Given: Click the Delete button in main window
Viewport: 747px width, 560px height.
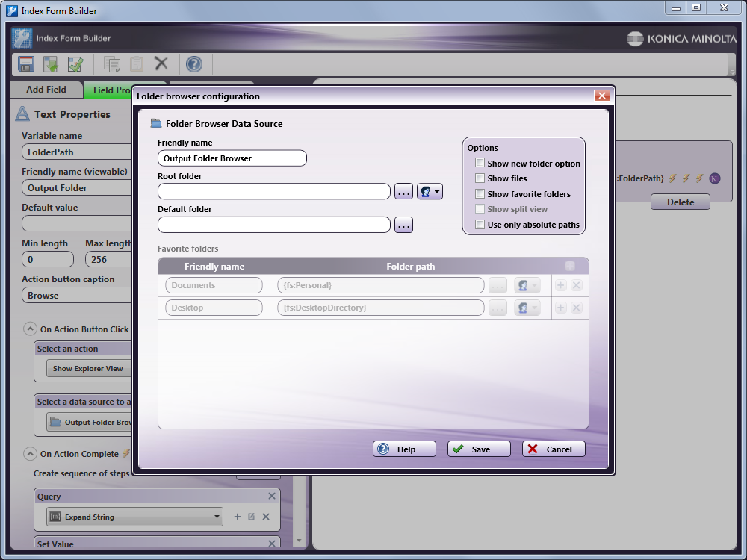Looking at the screenshot, I should pos(681,202).
